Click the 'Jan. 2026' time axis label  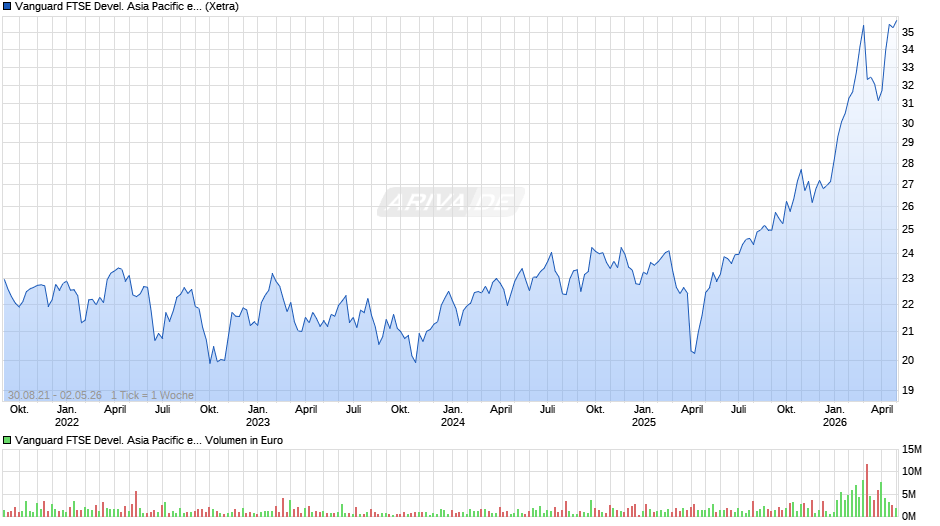coord(834,416)
